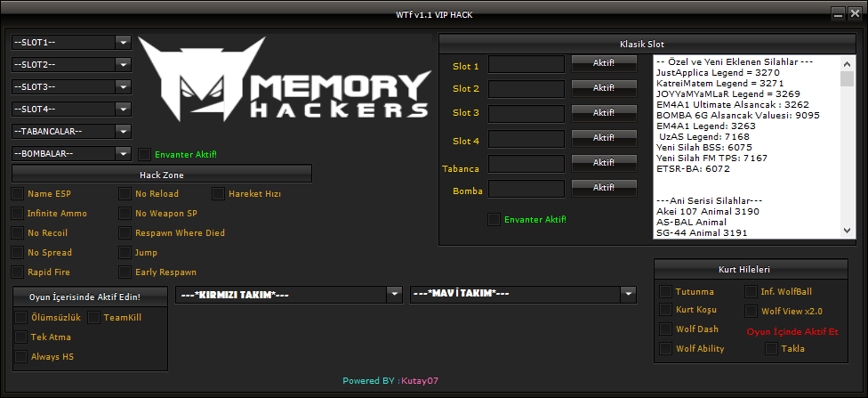Click the scroll-up arrow in the weapon list
Screen dimensions: 868x398
tap(848, 62)
